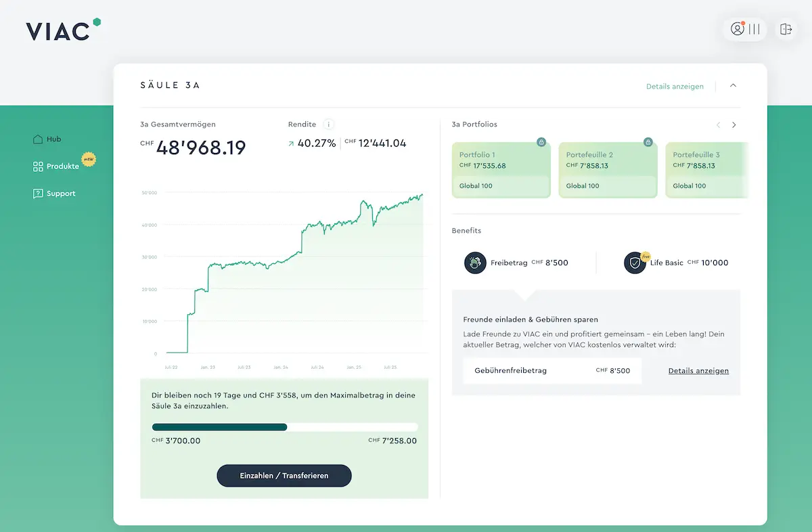Click the lock icon on Portefeuille 2

pyautogui.click(x=648, y=142)
